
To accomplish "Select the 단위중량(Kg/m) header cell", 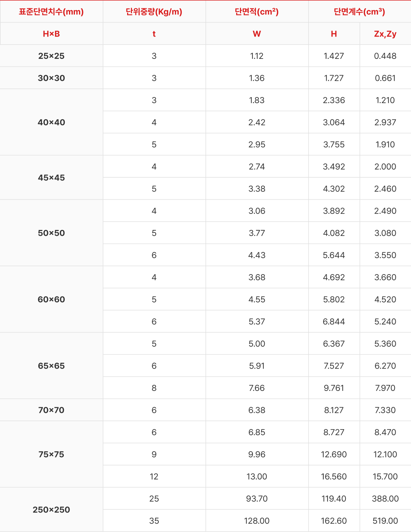I will 154,12.
